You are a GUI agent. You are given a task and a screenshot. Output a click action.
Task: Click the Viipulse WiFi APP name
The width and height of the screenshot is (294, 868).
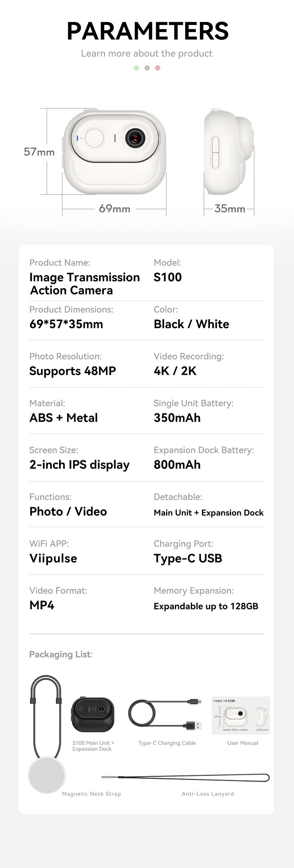53,558
